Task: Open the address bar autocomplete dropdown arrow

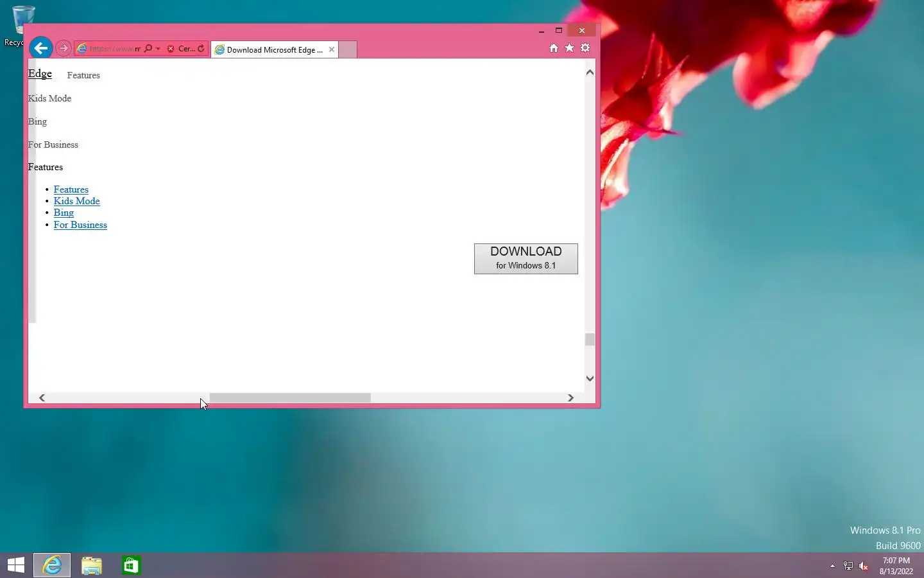Action: (158, 49)
